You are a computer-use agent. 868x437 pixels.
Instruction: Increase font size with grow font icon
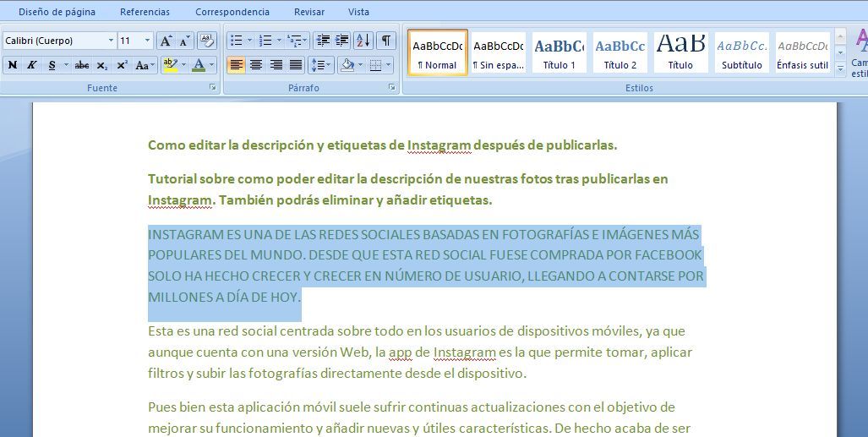166,41
